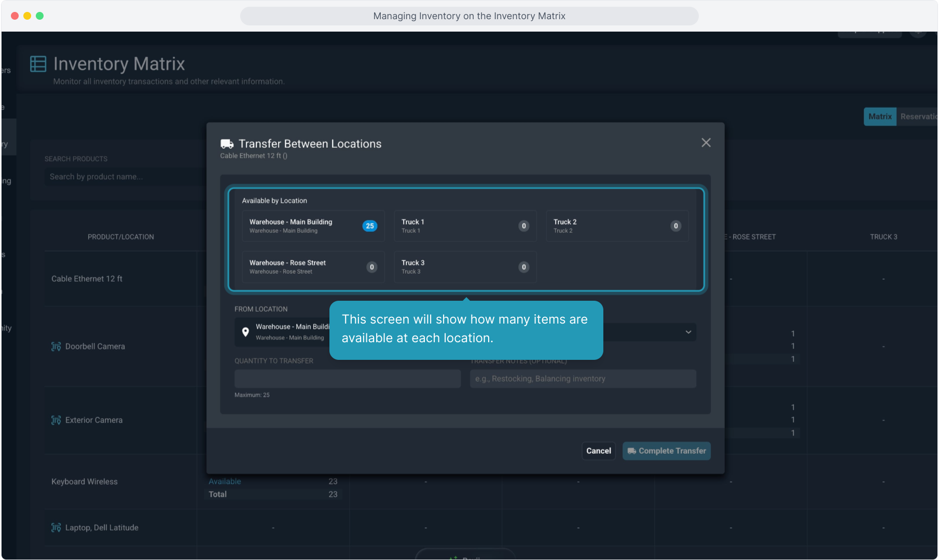
Task: Click the Transfer Notes input field
Action: click(583, 379)
